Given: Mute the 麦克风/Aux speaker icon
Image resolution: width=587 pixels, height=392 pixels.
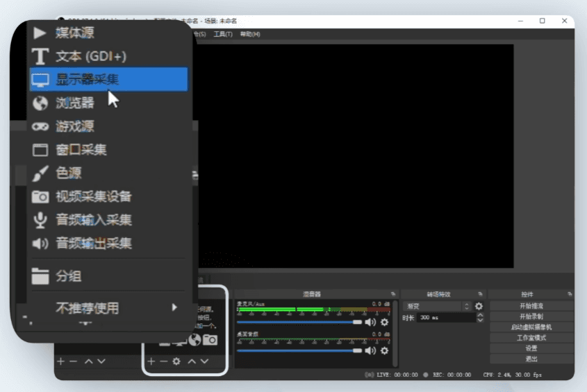Looking at the screenshot, I should (370, 322).
